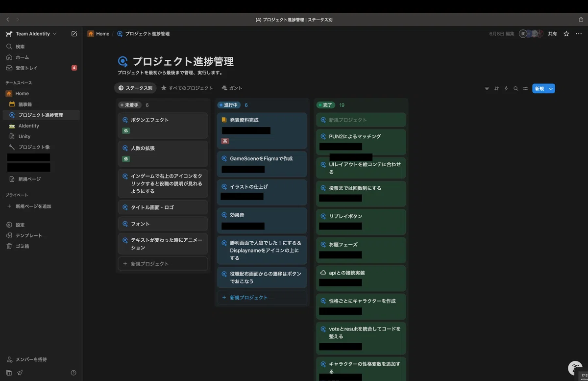The image size is (588, 381).
Task: Open the 効果音 card
Action: click(x=262, y=221)
